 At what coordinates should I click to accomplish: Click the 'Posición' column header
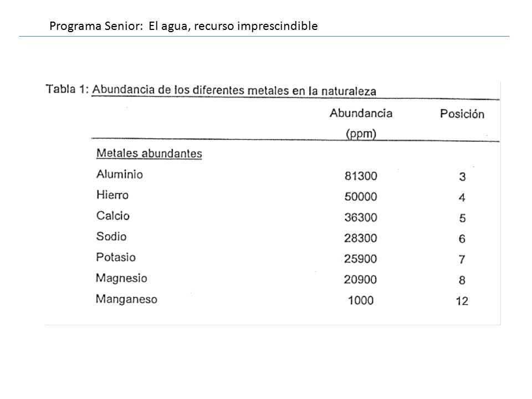pyautogui.click(x=462, y=114)
